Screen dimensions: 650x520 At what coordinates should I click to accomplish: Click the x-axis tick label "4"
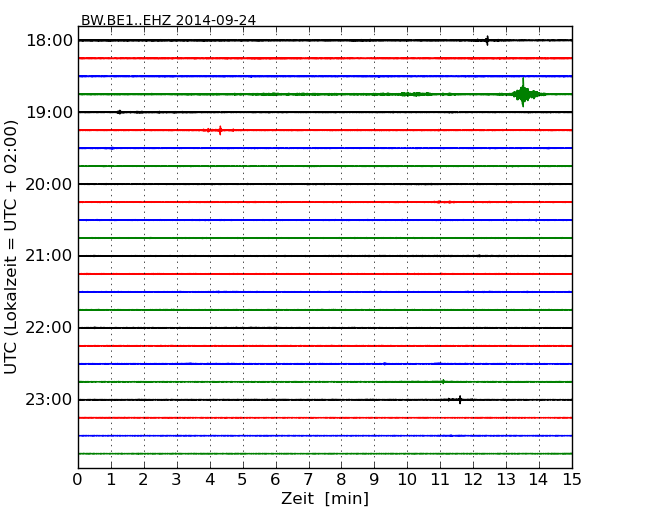210,480
